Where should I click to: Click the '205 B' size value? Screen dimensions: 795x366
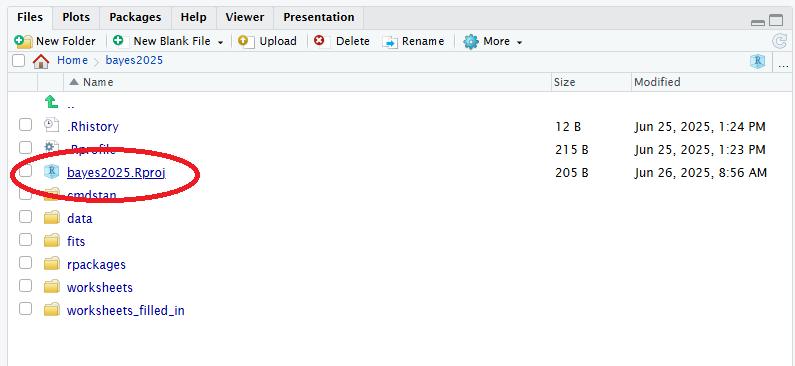(x=572, y=173)
